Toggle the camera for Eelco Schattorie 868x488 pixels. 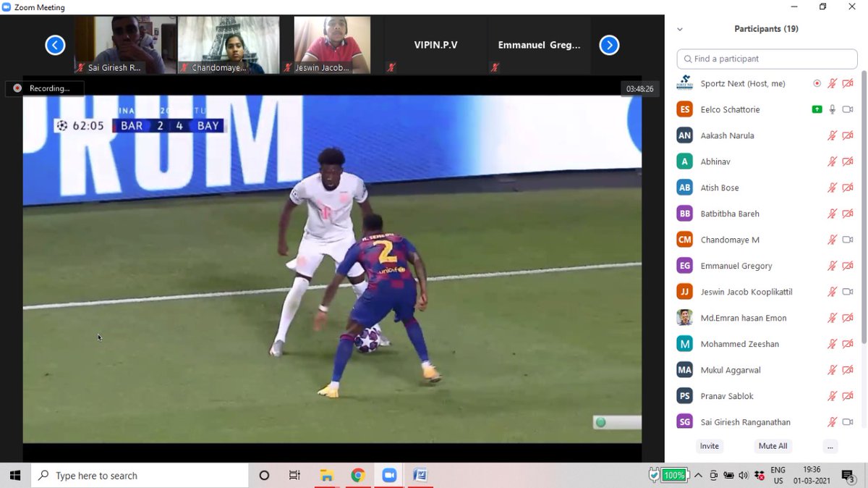[848, 109]
